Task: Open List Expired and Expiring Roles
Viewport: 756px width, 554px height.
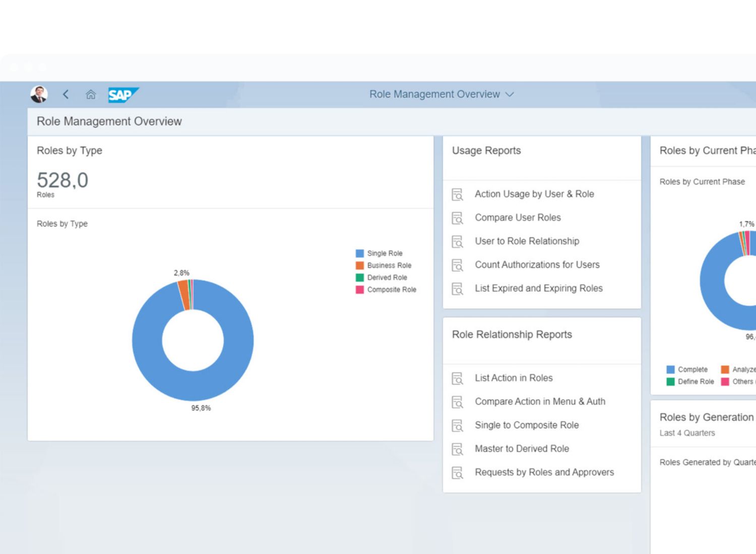Action: 538,288
